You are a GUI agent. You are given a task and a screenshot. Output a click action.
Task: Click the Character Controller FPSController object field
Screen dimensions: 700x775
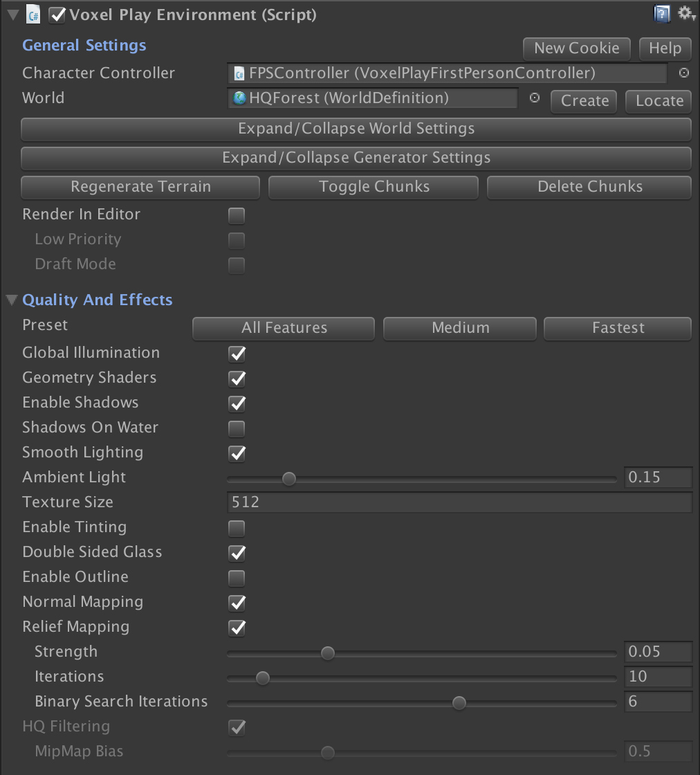click(x=447, y=73)
